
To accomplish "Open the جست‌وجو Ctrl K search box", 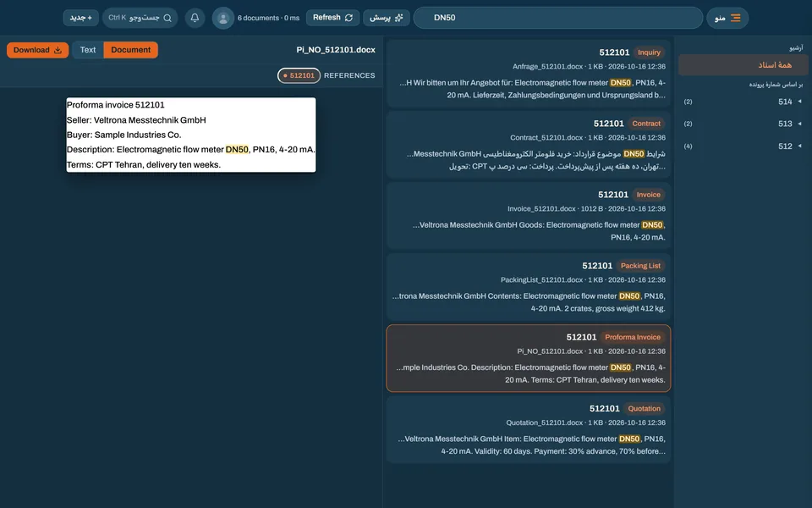I will point(140,18).
